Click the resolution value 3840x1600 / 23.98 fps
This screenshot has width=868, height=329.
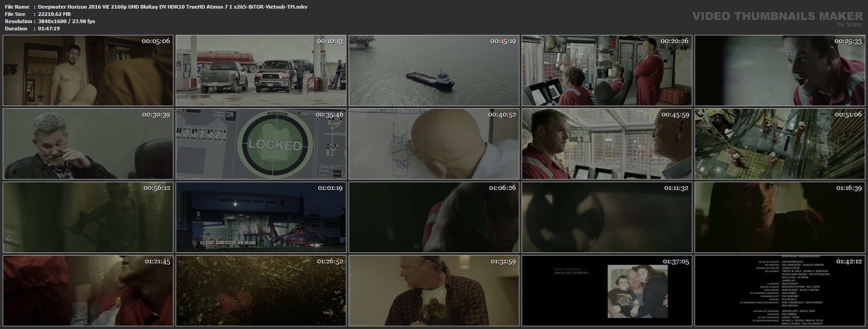point(67,21)
